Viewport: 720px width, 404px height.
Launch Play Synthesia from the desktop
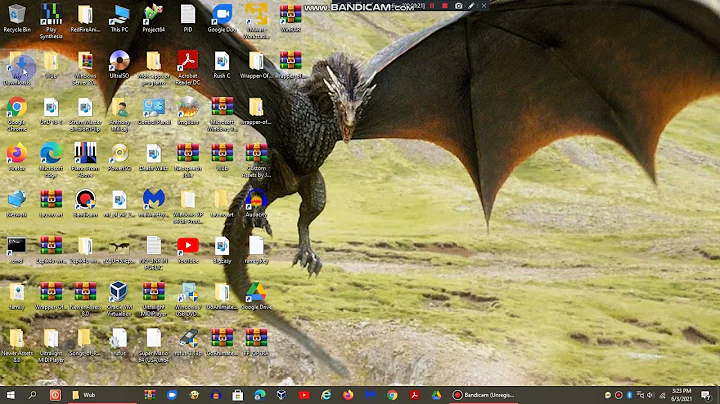tap(51, 21)
